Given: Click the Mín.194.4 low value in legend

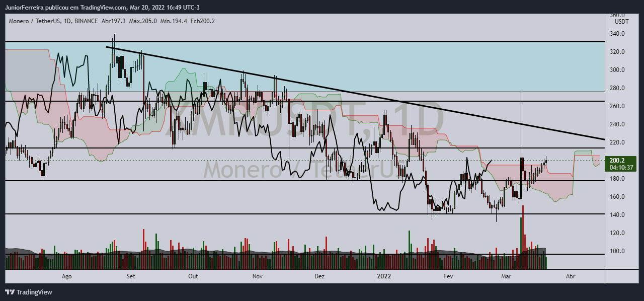Looking at the screenshot, I should point(173,21).
